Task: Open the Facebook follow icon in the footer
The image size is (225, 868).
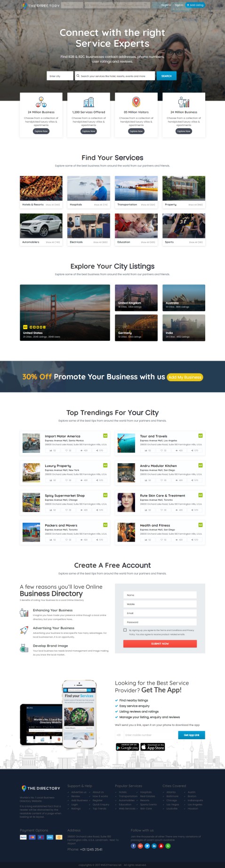Action: point(133,845)
